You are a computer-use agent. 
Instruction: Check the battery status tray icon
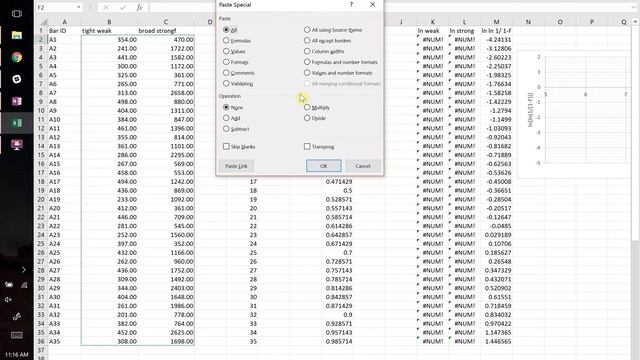coord(9,285)
